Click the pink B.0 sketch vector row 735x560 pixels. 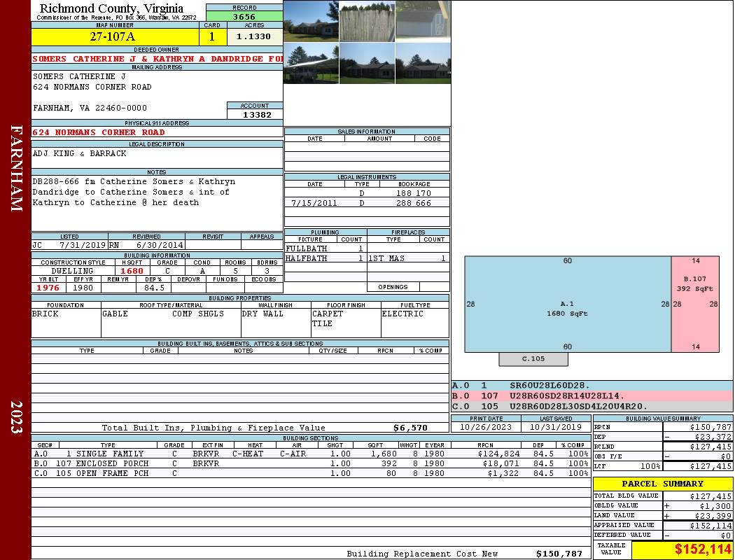(591, 395)
